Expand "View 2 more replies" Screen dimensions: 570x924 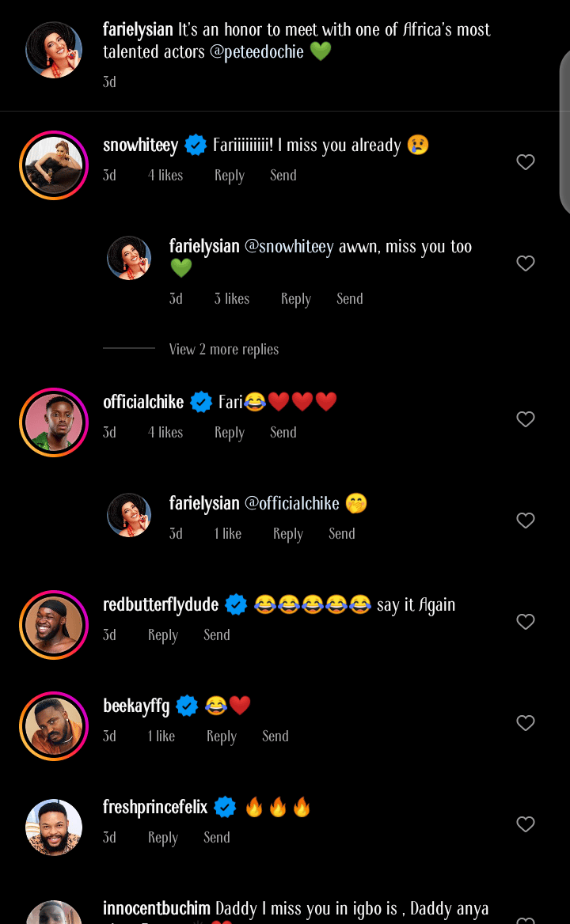223,350
